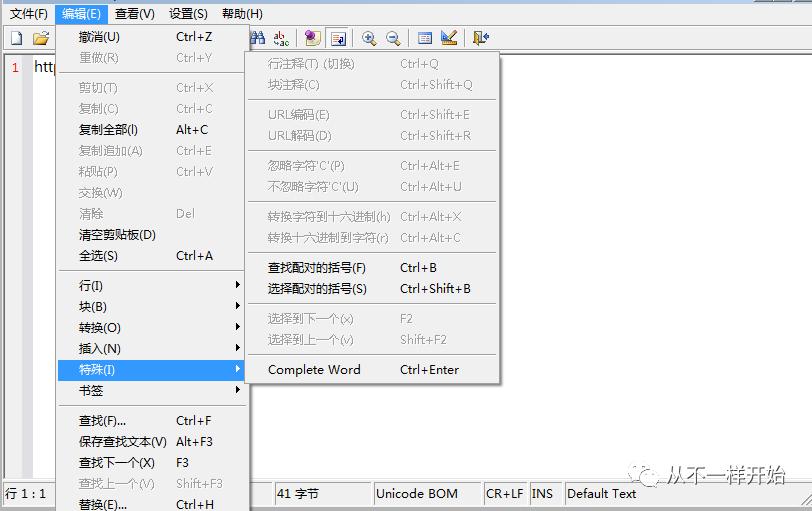The image size is (812, 511).
Task: Click the CR+LF line ending status field
Action: [x=505, y=494]
